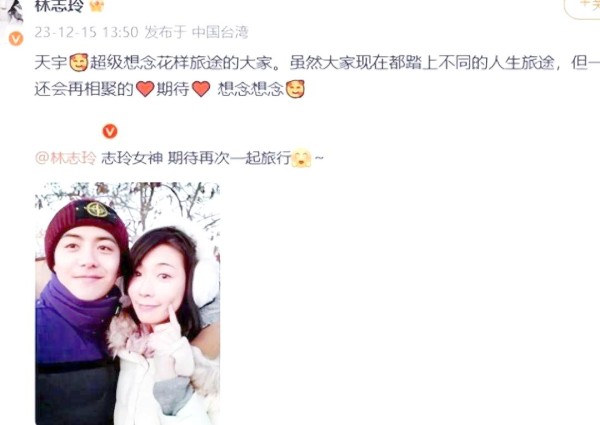The width and height of the screenshot is (600, 425).
Task: Click the 发布于 中国台湾 location text
Action: 196,33
